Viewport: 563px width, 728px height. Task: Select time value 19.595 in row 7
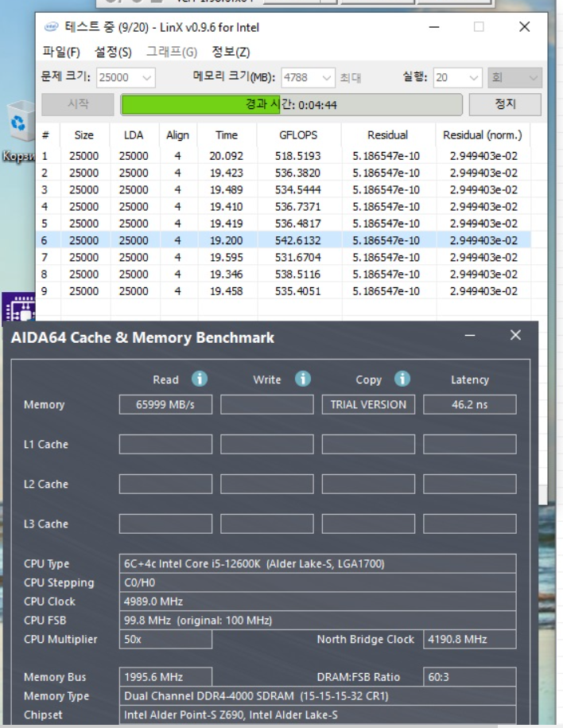point(226,257)
